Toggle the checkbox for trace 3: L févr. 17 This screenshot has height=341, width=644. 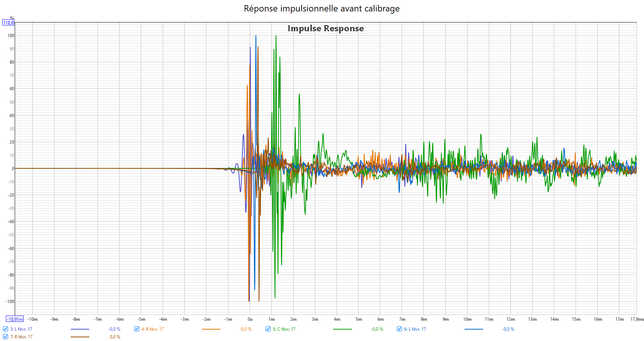[x=6, y=329]
